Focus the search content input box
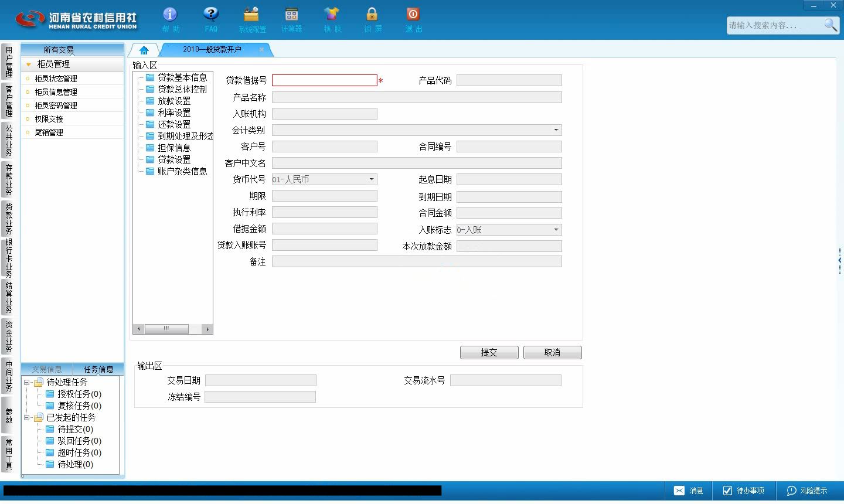The width and height of the screenshot is (844, 504). (x=774, y=25)
